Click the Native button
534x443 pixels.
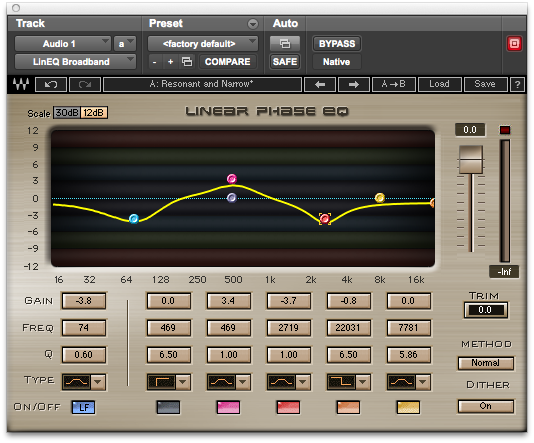pyautogui.click(x=337, y=62)
